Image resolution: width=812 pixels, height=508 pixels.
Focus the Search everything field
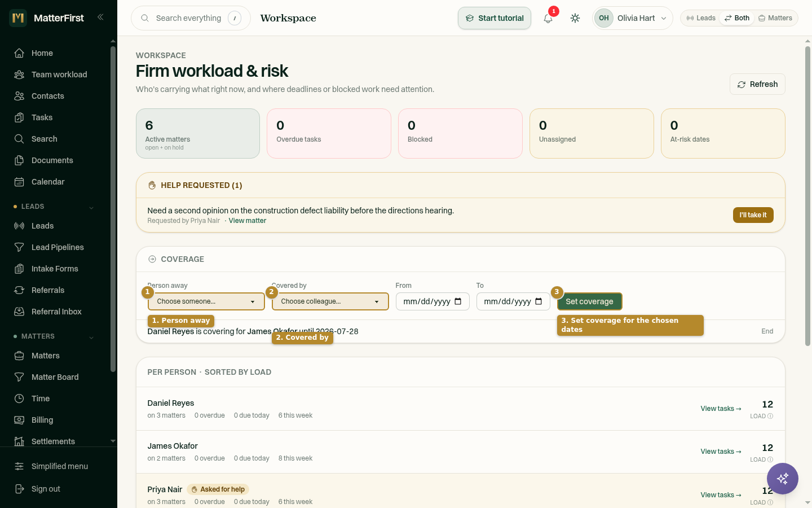[x=191, y=18]
